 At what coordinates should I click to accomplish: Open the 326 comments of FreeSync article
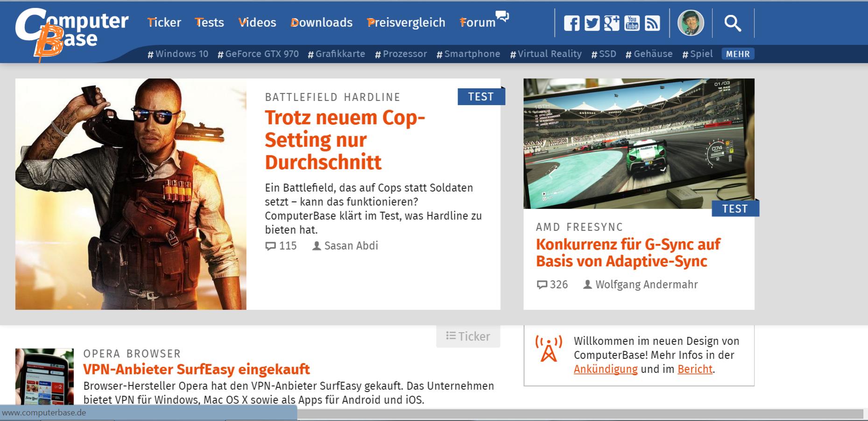click(x=552, y=285)
